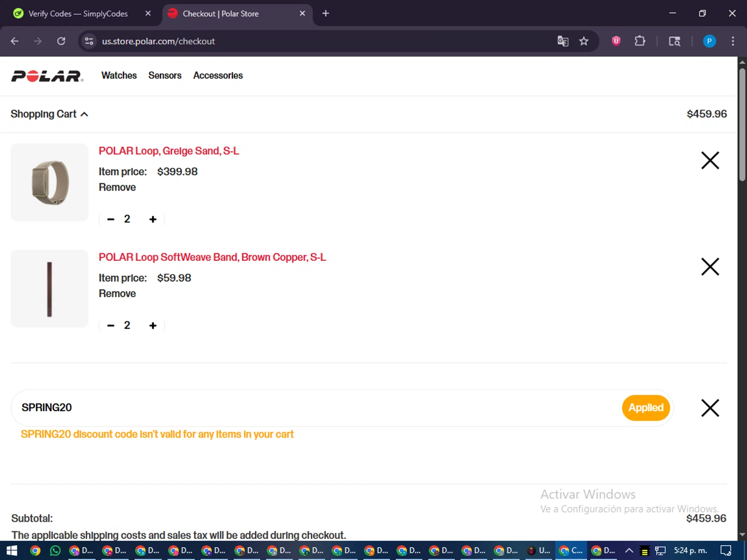Bookmark this page with the star

coord(584,41)
